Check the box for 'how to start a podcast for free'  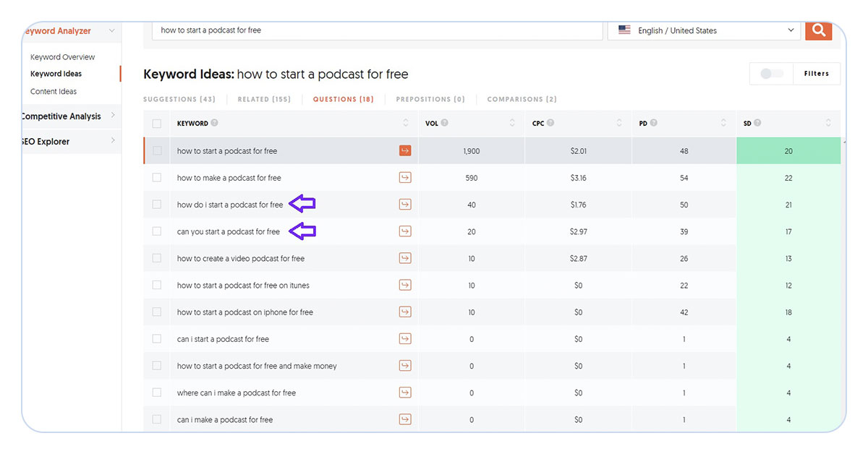coord(157,150)
